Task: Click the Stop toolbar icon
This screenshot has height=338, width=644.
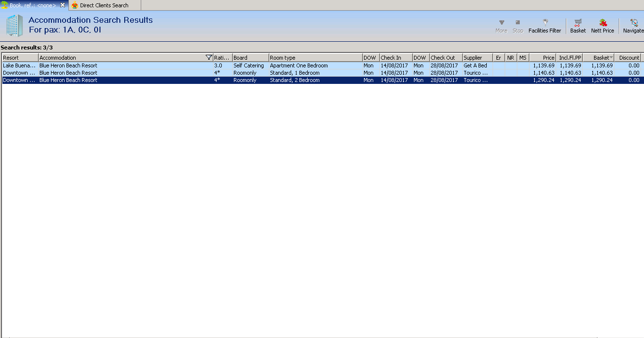Action: point(518,26)
